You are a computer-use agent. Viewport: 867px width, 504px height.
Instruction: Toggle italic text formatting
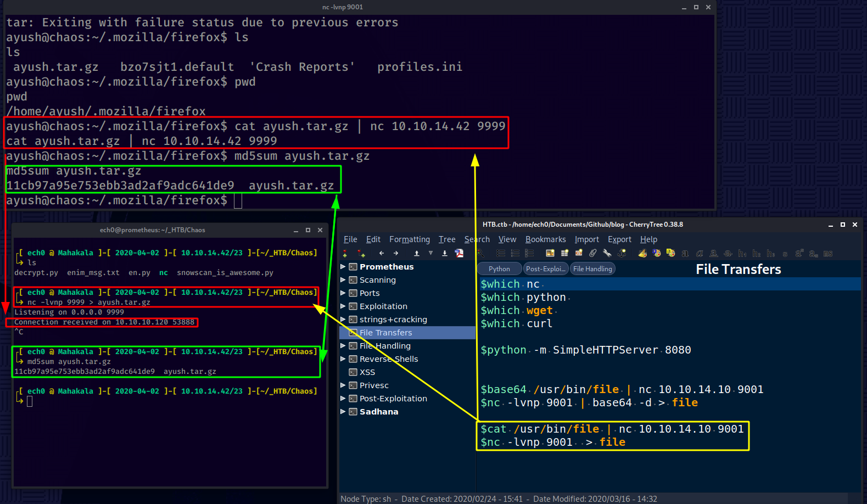tap(700, 253)
